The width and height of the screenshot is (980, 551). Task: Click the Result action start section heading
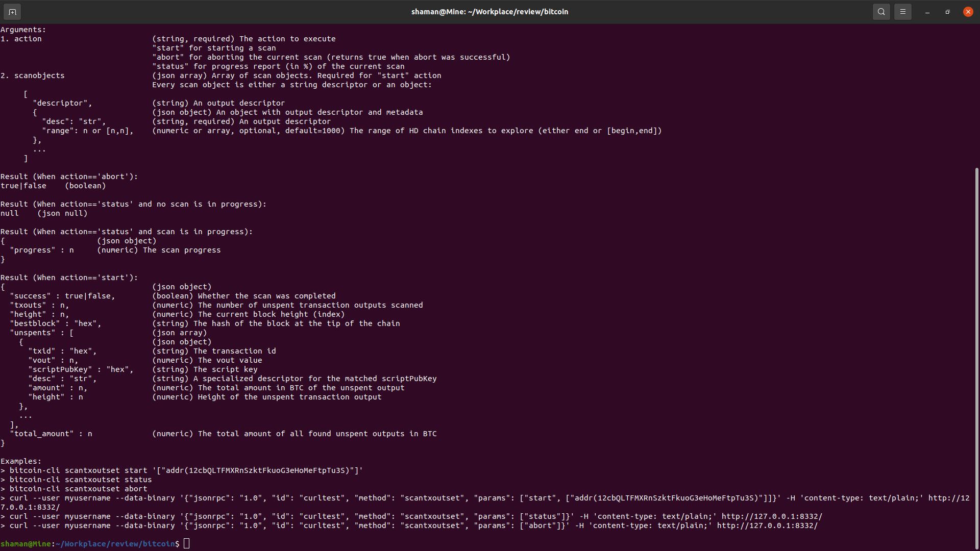click(x=69, y=277)
